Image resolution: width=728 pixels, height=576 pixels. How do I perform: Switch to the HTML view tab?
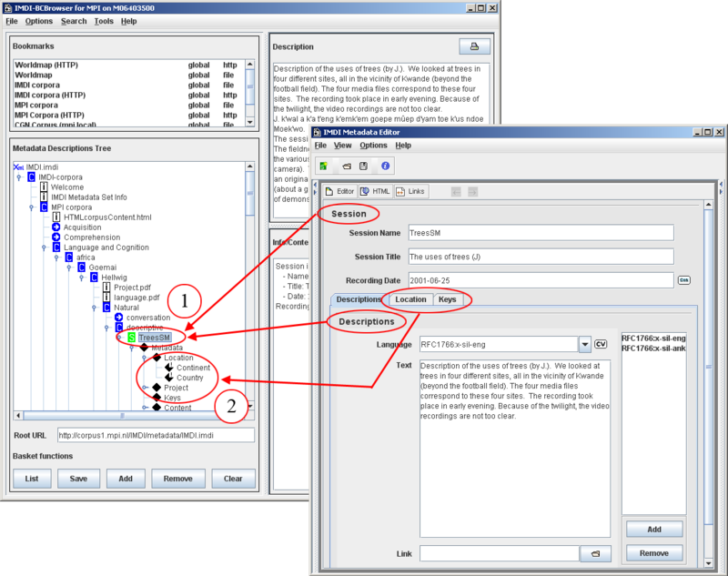point(375,191)
